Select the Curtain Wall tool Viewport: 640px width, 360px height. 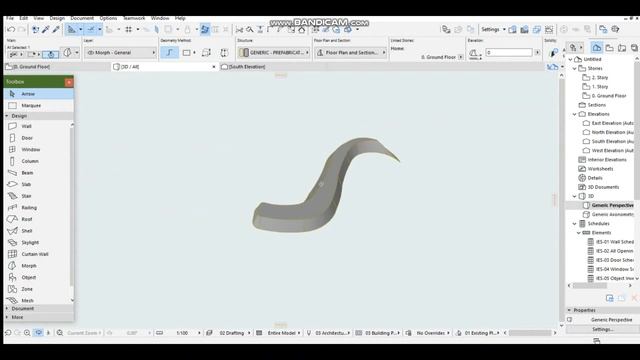[38, 254]
